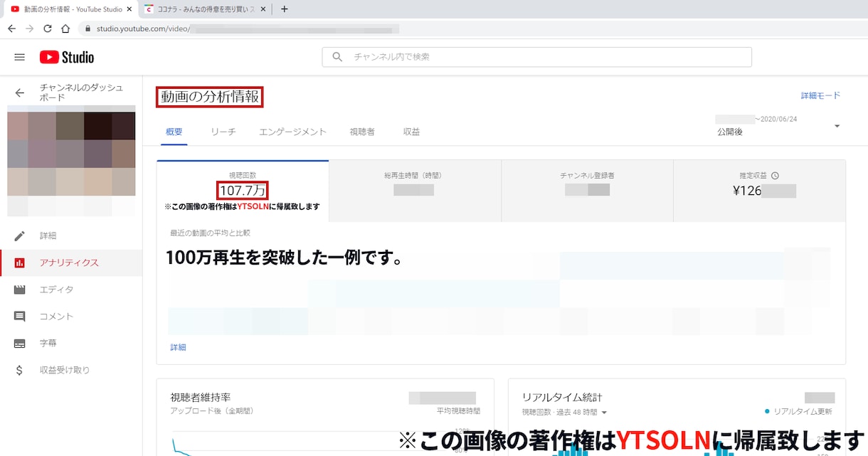
Task: Click the リアルタイム更新 indicator text
Action: (803, 412)
